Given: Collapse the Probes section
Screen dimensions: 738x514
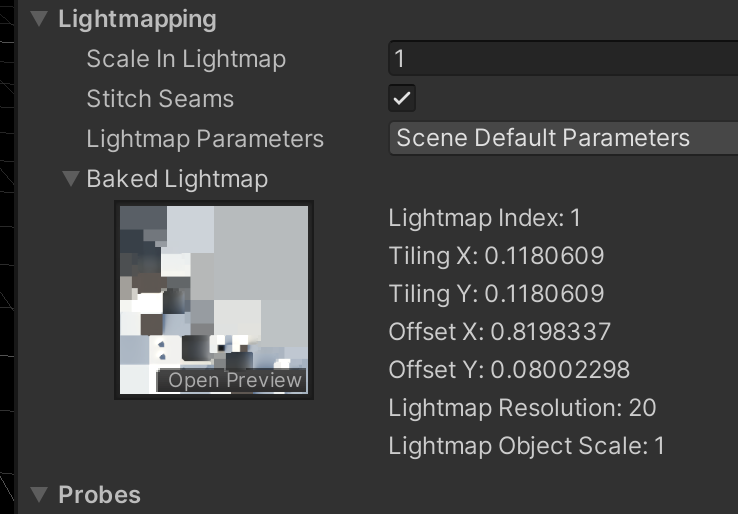Looking at the screenshot, I should pyautogui.click(x=39, y=495).
